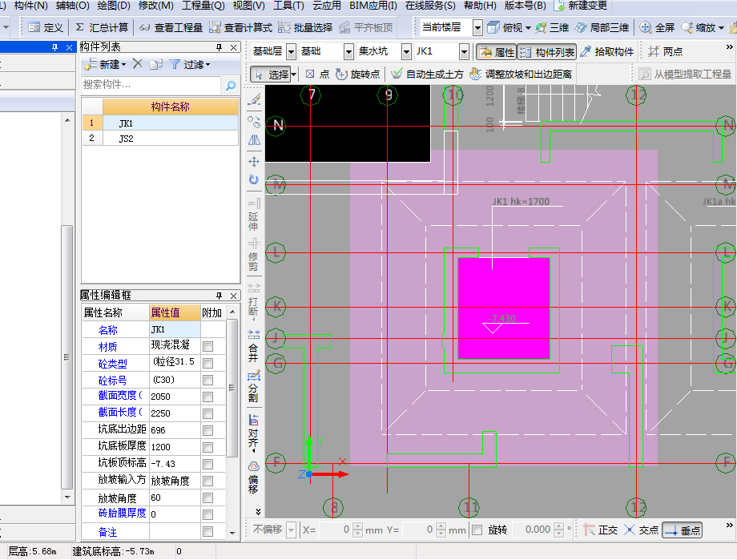Open 批量选择 batch select
This screenshot has width=737, height=560.
point(305,28)
